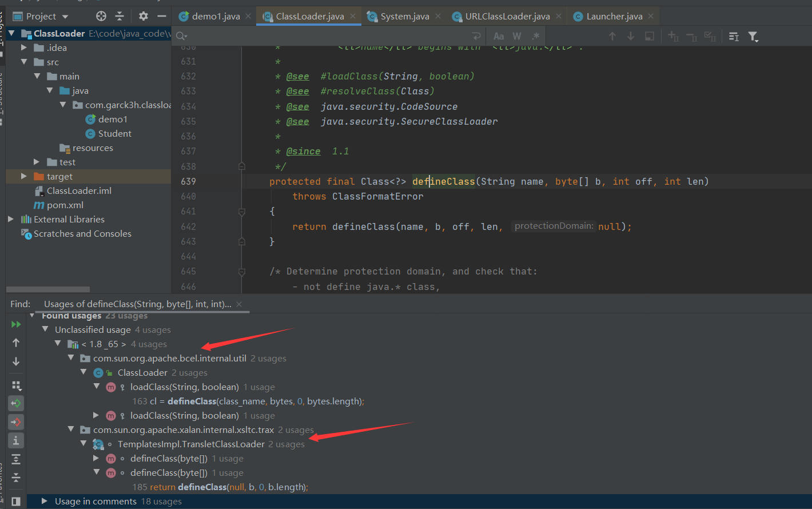Toggle Regex (.*) search option
The height and width of the screenshot is (509, 812).
click(x=535, y=36)
